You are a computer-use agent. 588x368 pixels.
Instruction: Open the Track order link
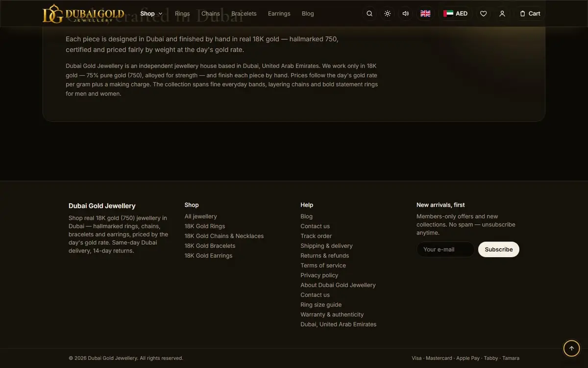316,236
